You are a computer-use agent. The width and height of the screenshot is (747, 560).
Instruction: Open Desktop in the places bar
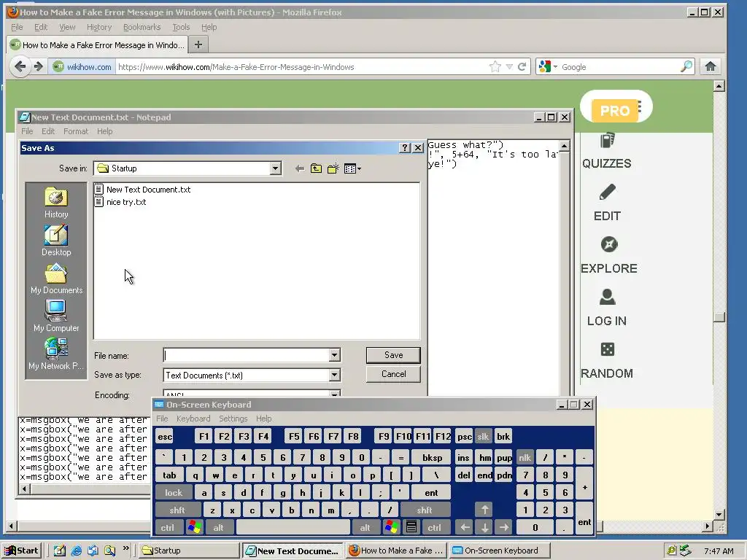[x=56, y=241]
